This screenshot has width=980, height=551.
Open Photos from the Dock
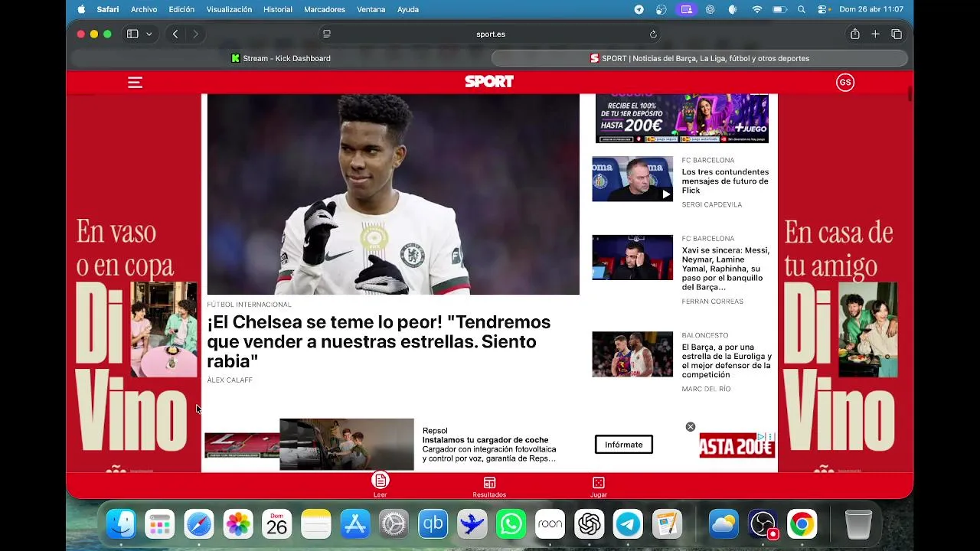(238, 524)
